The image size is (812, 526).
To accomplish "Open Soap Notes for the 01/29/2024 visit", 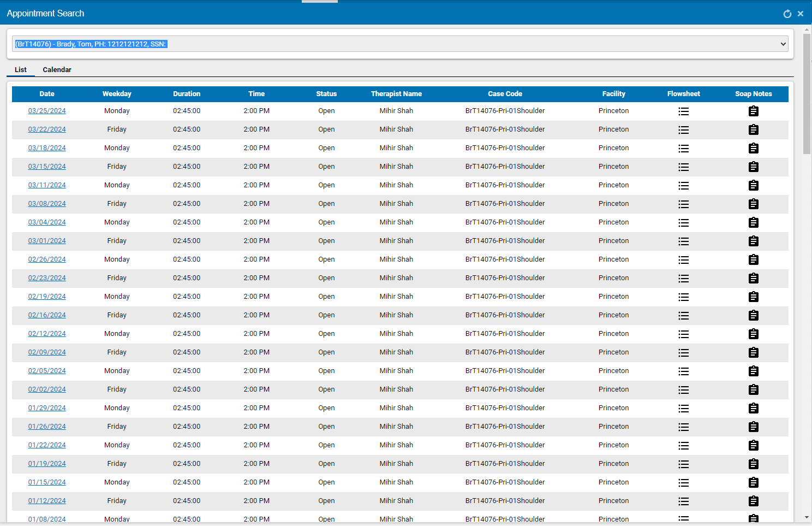I will click(754, 408).
